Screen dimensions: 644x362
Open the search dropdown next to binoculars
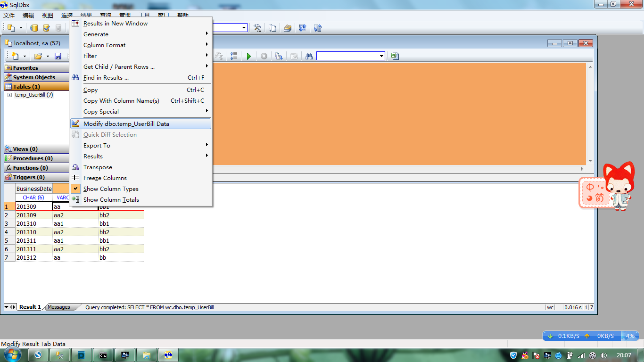[381, 56]
